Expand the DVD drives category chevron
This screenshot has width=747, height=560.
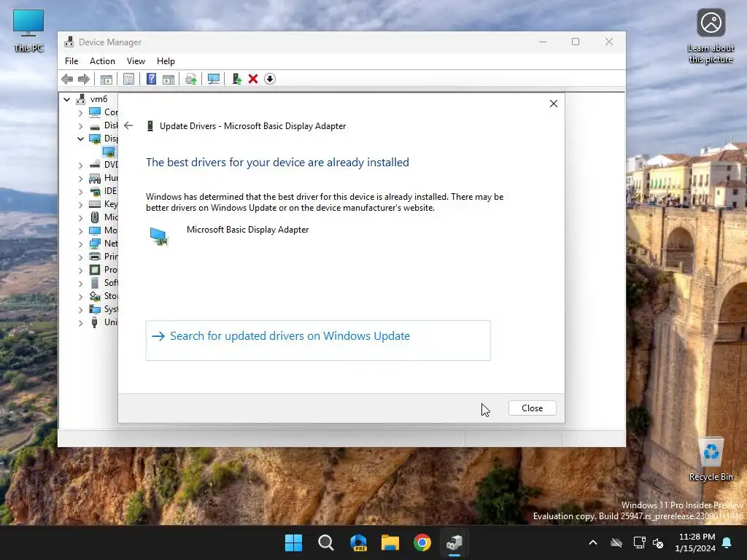tap(80, 165)
